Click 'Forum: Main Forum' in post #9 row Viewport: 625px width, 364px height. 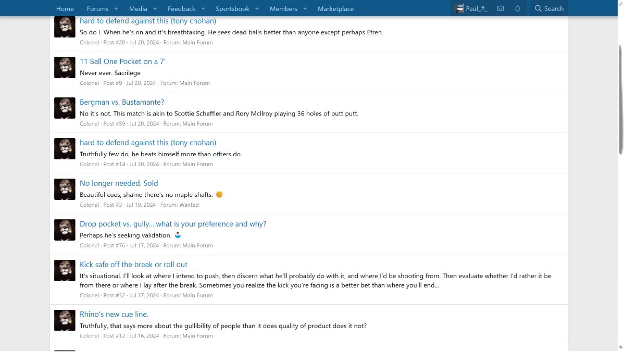click(185, 83)
